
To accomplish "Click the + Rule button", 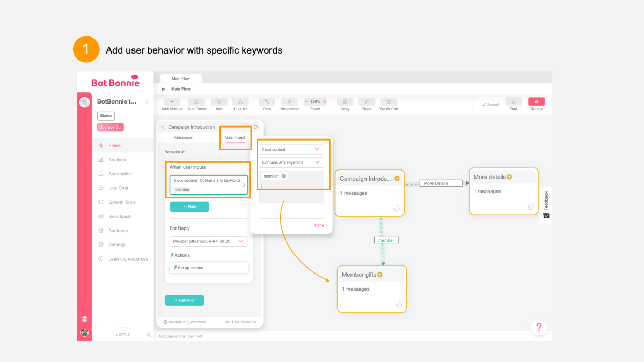I will pyautogui.click(x=189, y=206).
